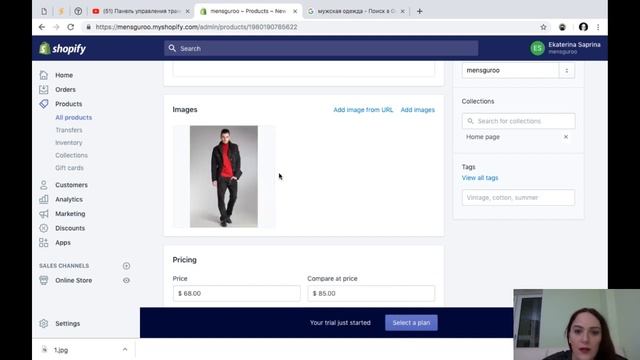Click the browser address bar
Viewport: 640px width, 360px height.
pos(310,27)
